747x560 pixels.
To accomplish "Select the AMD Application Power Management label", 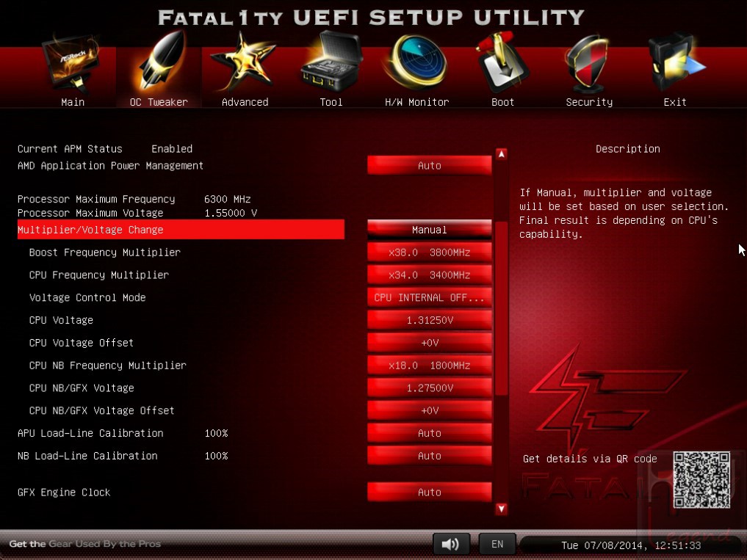I will coord(110,166).
